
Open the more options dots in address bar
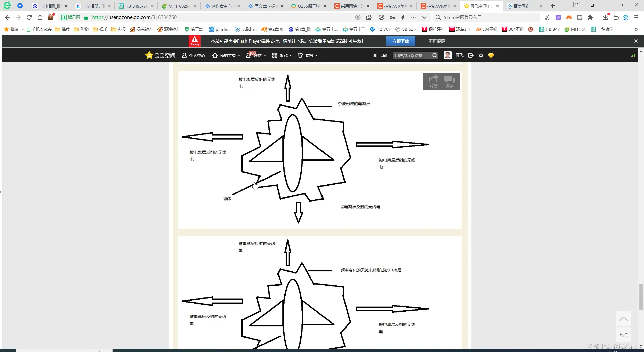[x=414, y=17]
